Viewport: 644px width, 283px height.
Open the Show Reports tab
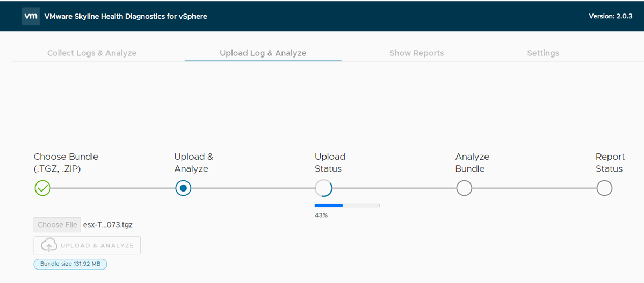[416, 53]
